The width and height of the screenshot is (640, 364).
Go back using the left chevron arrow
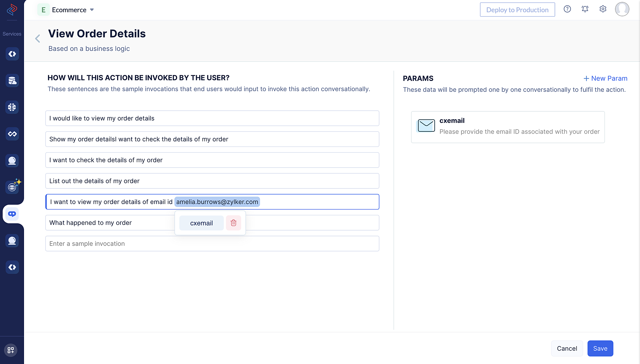[x=38, y=39]
